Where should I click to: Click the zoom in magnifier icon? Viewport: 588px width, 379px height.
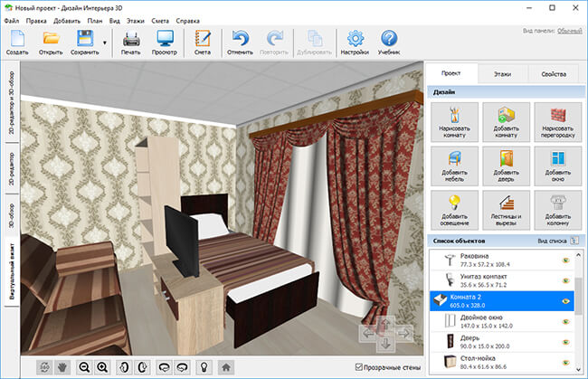tap(102, 367)
